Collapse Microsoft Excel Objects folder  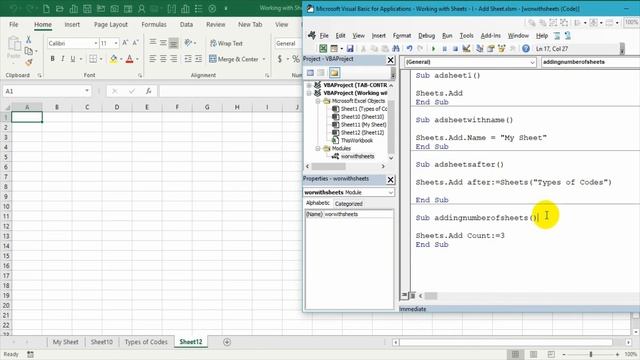tap(318, 101)
